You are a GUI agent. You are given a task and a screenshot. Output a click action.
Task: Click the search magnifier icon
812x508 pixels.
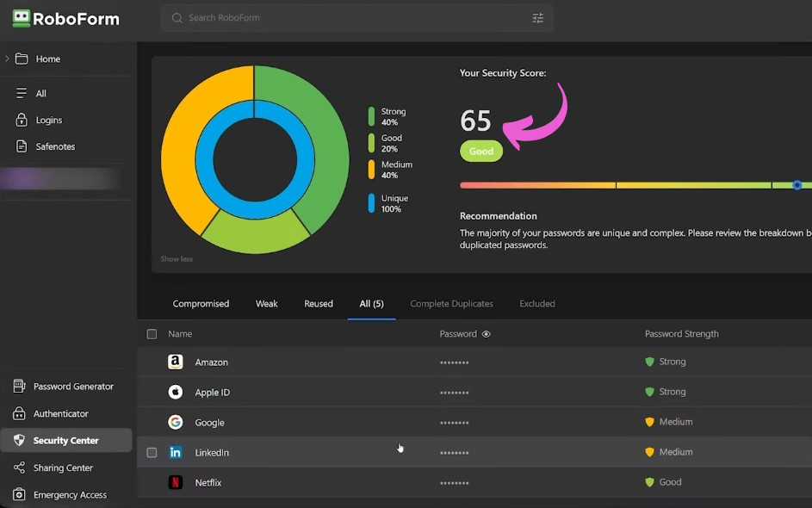click(x=177, y=18)
